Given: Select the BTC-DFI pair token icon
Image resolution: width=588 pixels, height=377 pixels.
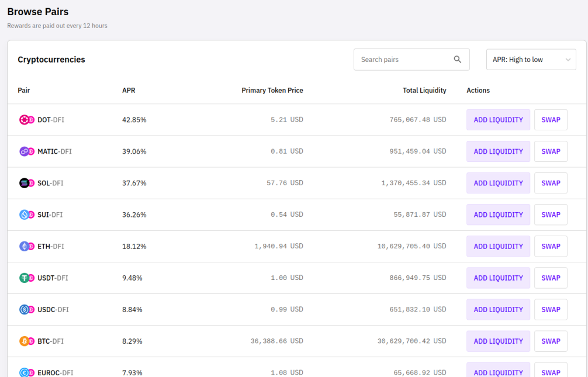Looking at the screenshot, I should coord(27,341).
